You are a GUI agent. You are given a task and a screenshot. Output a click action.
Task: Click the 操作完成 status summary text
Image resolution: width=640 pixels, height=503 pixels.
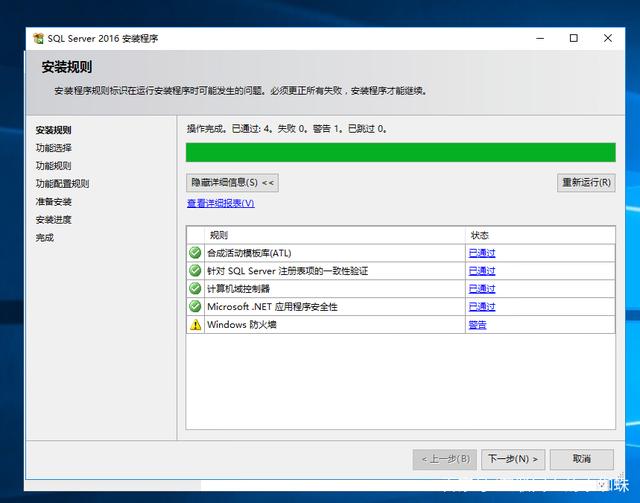287,129
